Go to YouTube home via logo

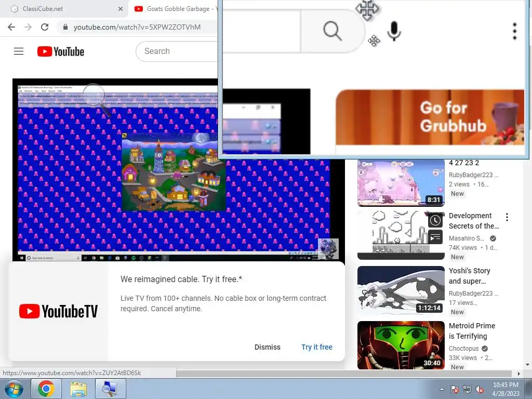coord(61,51)
